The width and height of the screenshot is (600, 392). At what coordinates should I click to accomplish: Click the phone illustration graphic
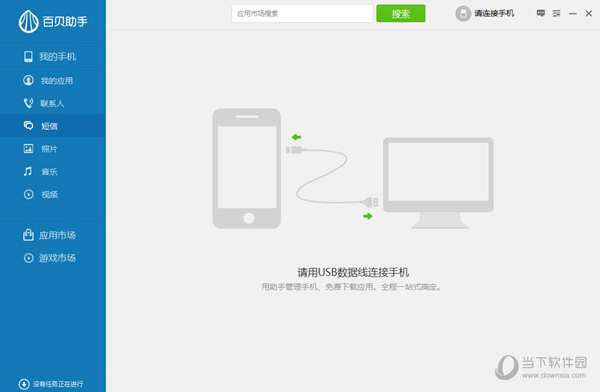(x=247, y=168)
